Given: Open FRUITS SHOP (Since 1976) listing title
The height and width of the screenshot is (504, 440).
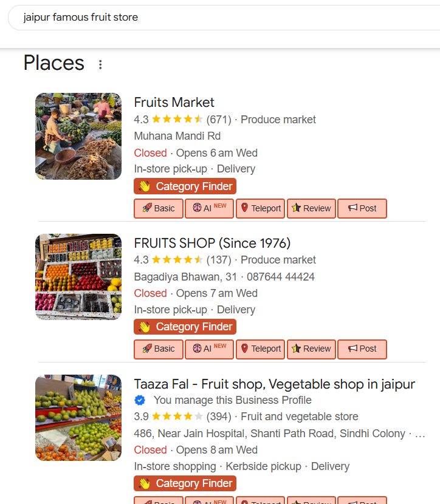Looking at the screenshot, I should [x=212, y=243].
